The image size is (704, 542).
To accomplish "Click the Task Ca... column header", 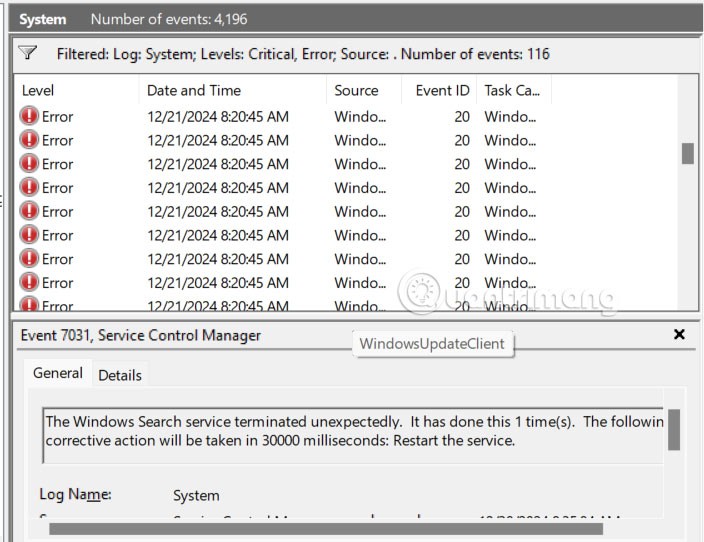I will pos(514,90).
